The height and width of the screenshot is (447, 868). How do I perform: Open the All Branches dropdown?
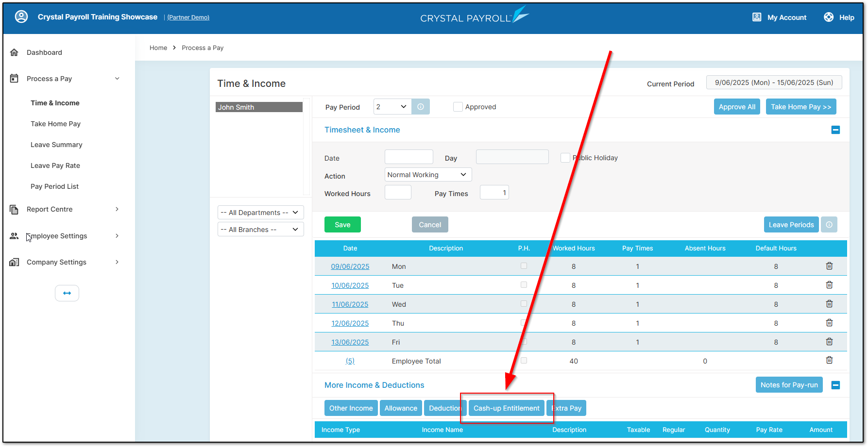coord(261,230)
